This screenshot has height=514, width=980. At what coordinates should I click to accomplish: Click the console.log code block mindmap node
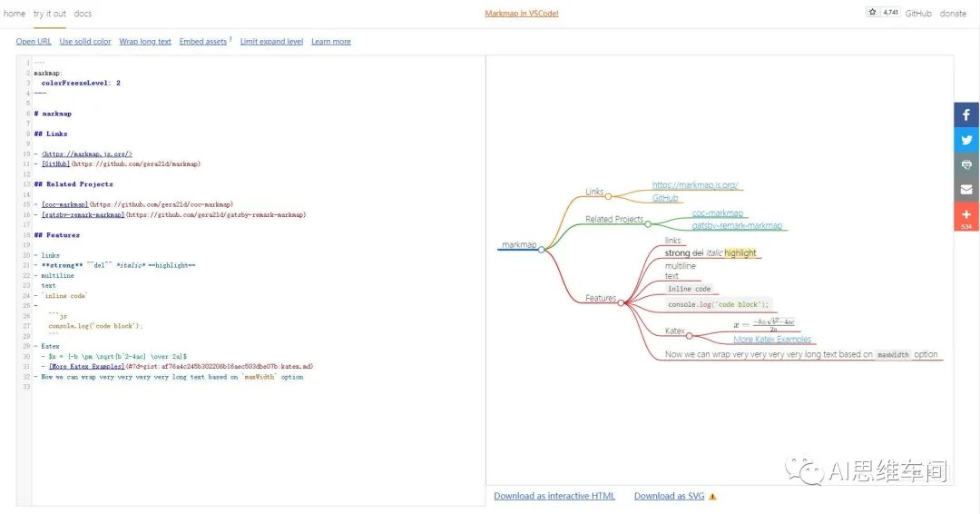click(x=718, y=304)
